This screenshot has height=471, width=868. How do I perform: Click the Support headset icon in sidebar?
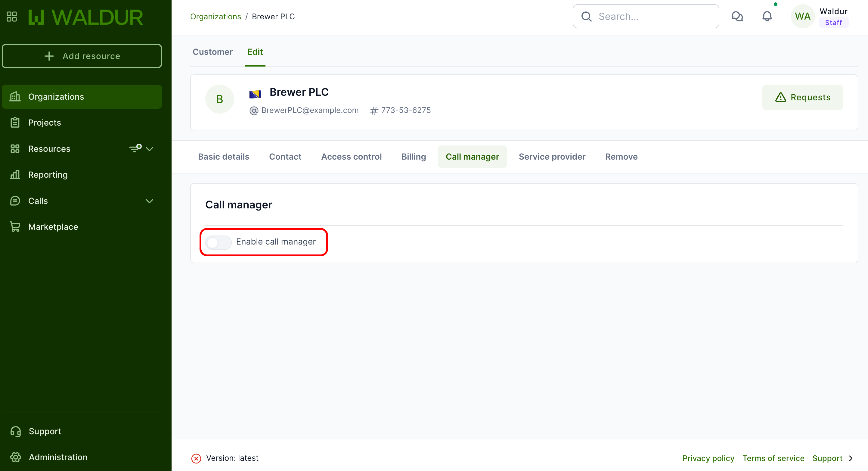[16, 431]
